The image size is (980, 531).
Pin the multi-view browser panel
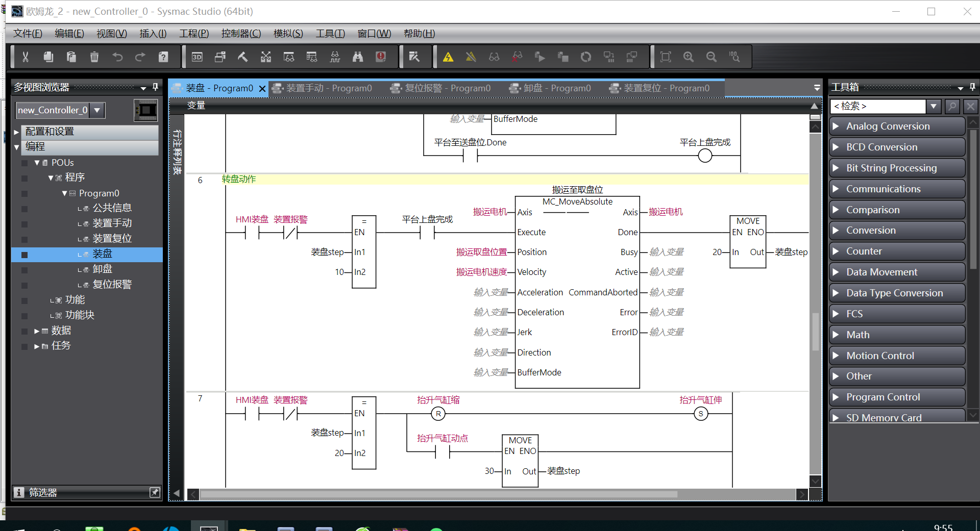156,87
